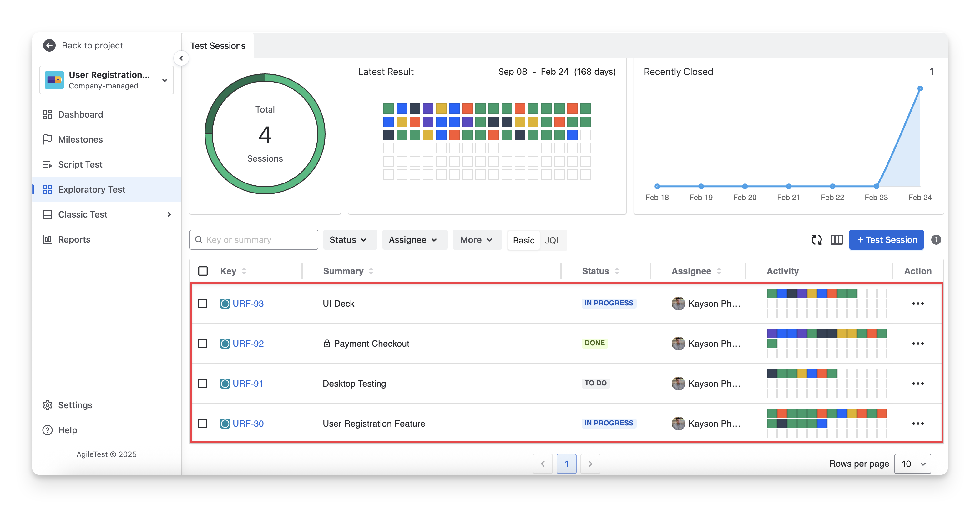Open the URF-93 session link
The width and height of the screenshot is (980, 507).
(x=248, y=304)
